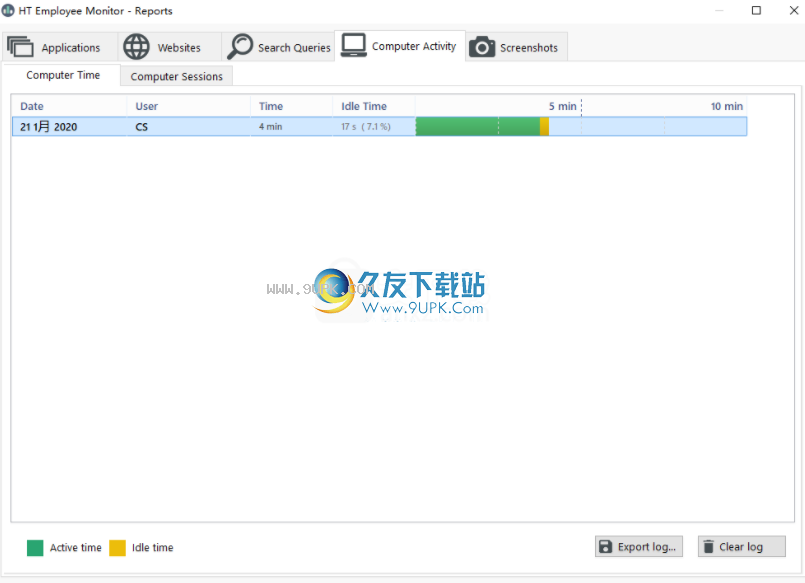
Task: Click the HT Employee Monitor title bar icon
Action: [x=8, y=10]
